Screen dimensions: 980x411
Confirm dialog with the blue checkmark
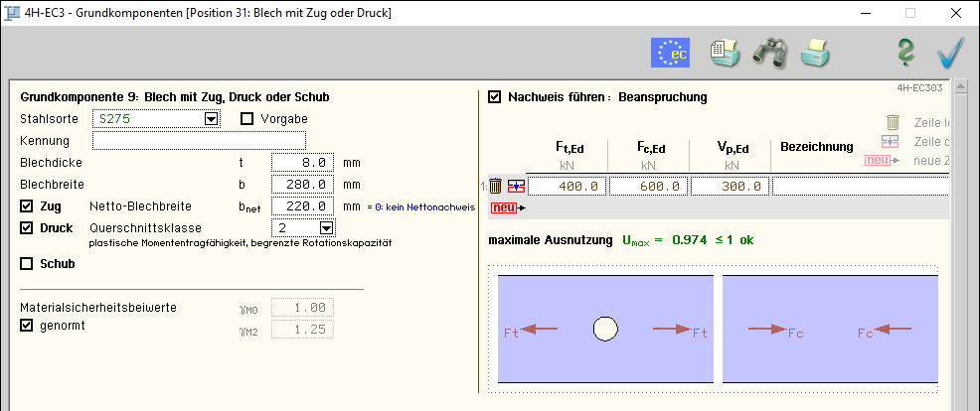950,53
